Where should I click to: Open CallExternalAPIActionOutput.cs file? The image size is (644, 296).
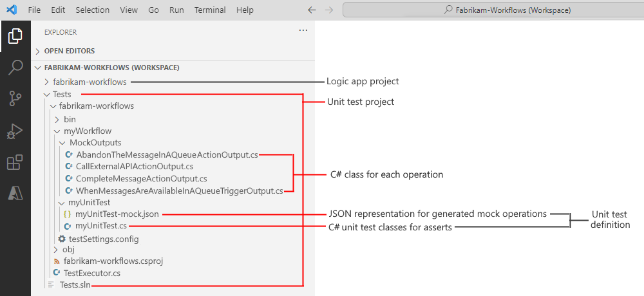click(x=134, y=166)
